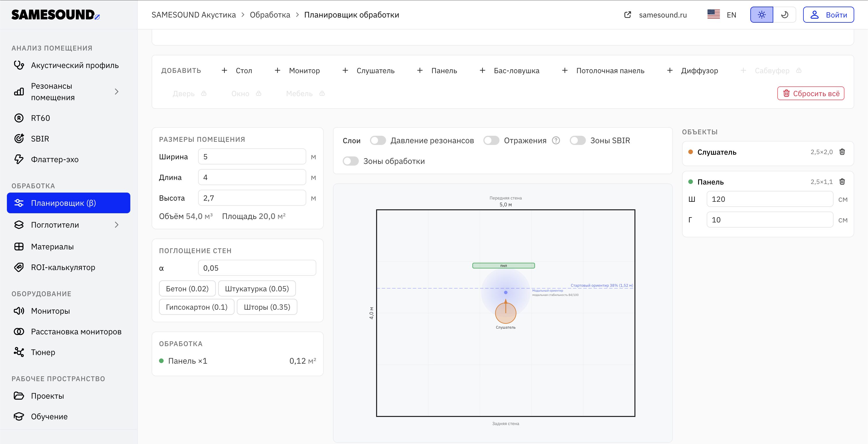
Task: Expand the Поглотители sidebar section
Action: [117, 225]
